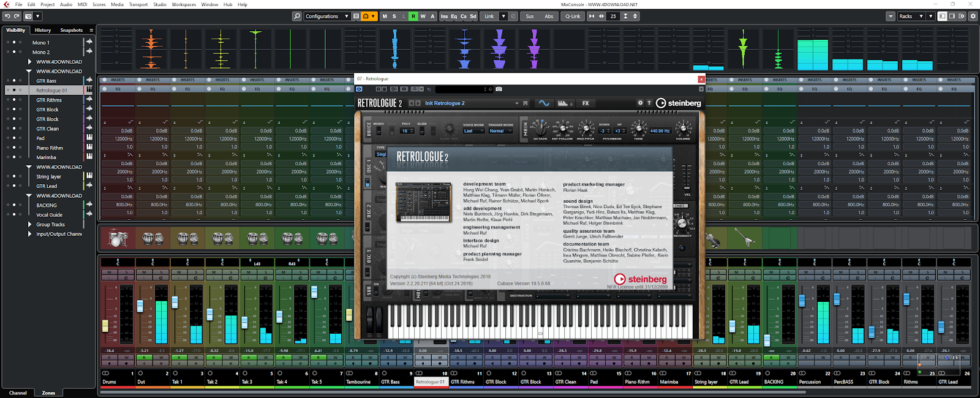Screen dimensions: 980x398
Task: Toggle the Eq link option
Action: click(454, 17)
